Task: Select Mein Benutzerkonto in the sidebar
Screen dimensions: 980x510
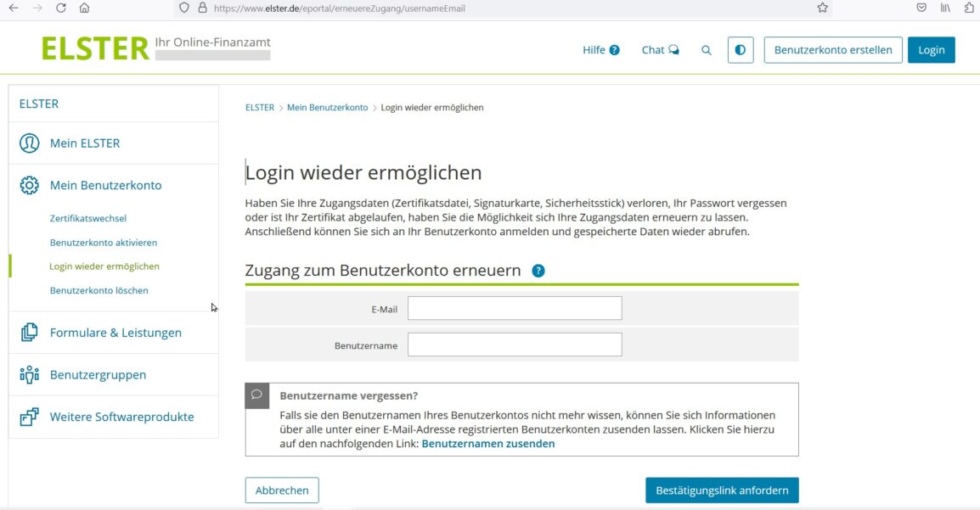Action: coord(105,185)
